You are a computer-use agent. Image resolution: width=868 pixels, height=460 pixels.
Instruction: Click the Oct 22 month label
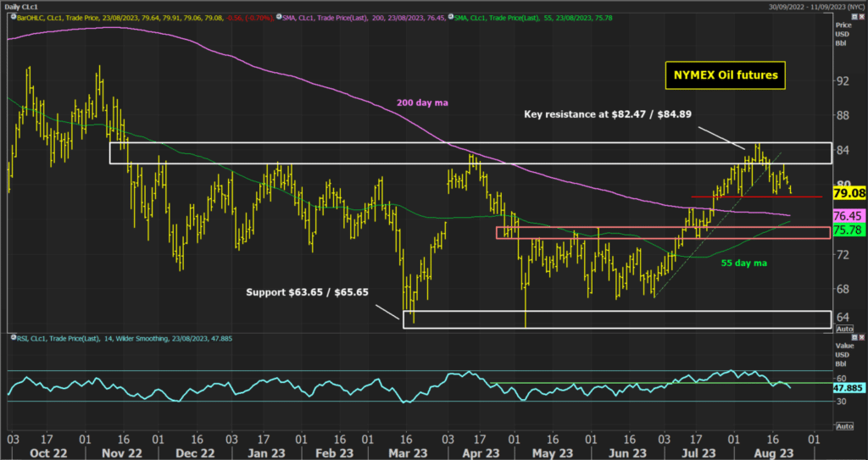(x=48, y=453)
